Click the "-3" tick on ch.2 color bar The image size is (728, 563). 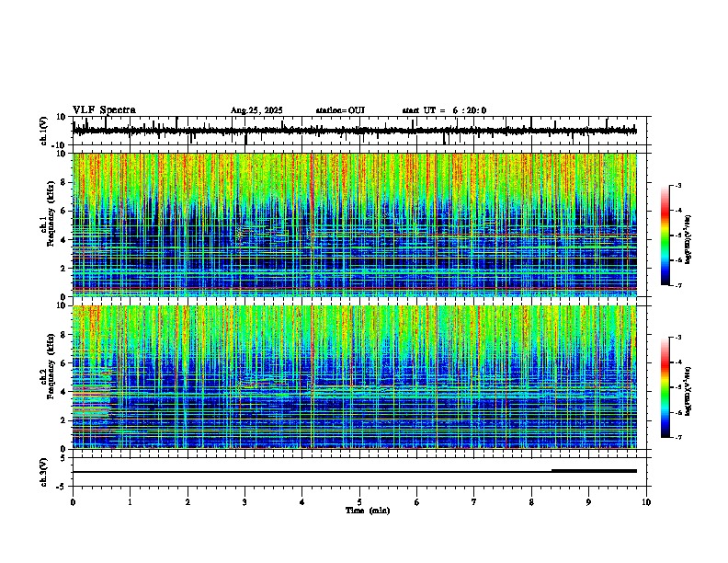[677, 338]
